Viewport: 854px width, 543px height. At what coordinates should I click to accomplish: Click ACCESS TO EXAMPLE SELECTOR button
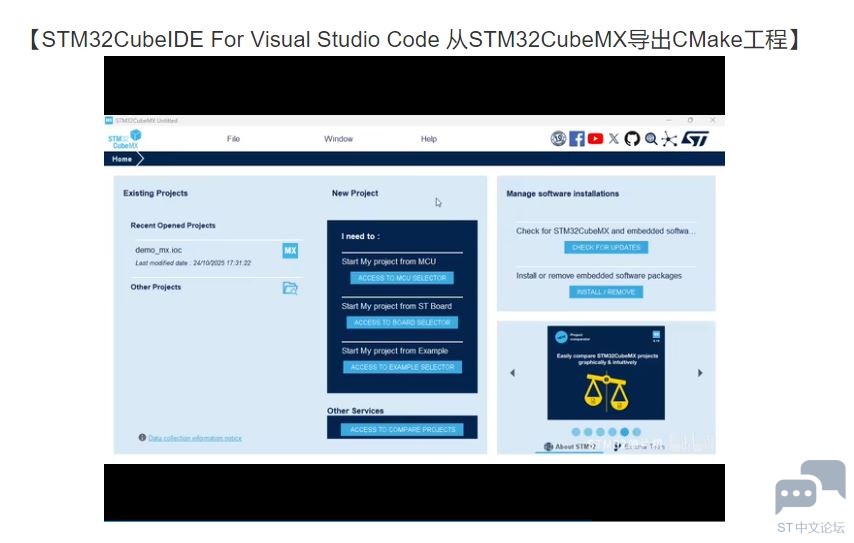point(402,367)
